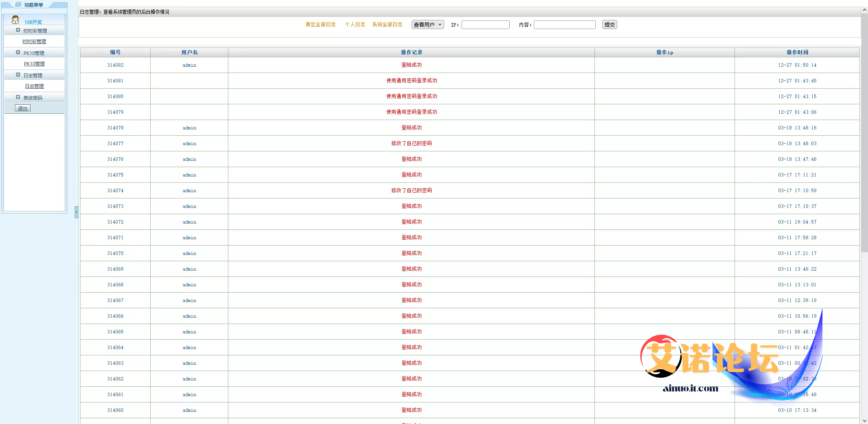Viewport: 868px width, 424px height.
Task: Open the 时时彩管理 submenu link
Action: pos(34,42)
